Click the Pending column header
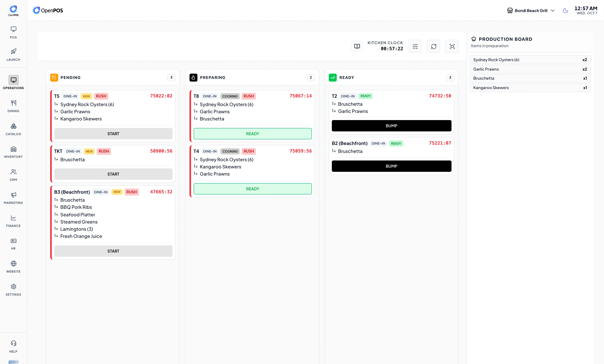Image resolution: width=604 pixels, height=364 pixels. [112, 77]
